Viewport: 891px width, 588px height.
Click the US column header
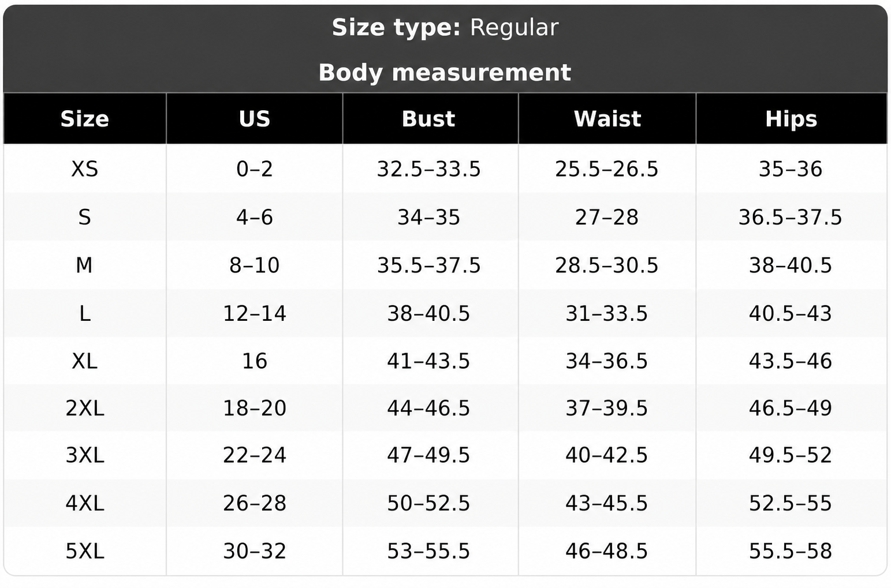point(255,119)
